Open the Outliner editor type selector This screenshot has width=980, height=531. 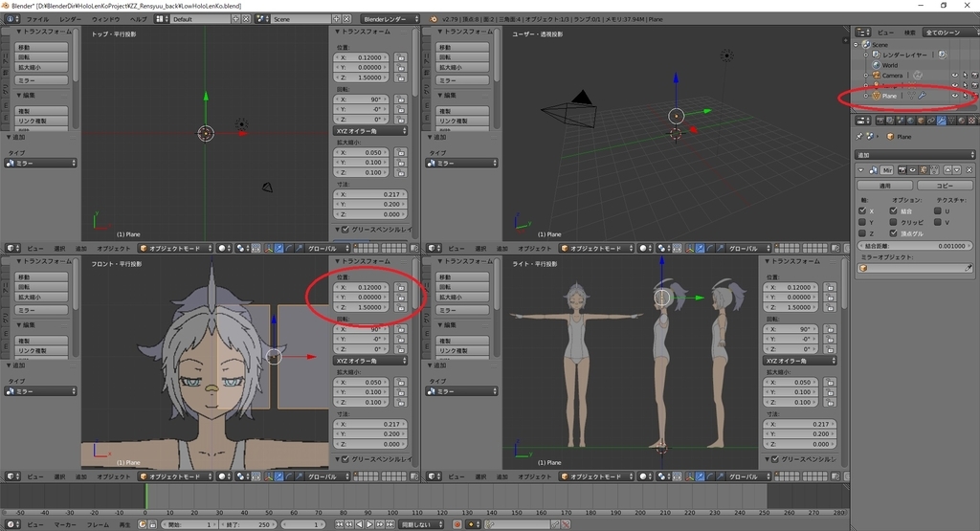[862, 33]
